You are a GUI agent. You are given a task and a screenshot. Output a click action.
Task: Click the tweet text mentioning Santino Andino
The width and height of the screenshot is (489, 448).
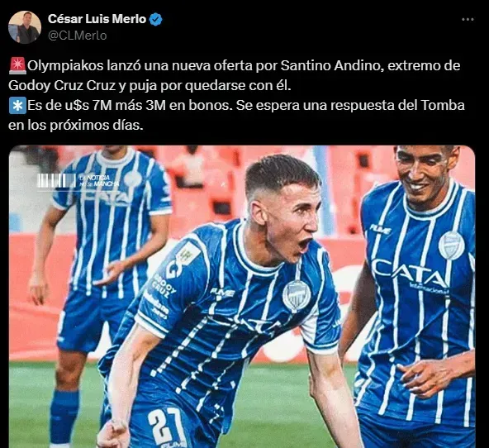pos(235,75)
